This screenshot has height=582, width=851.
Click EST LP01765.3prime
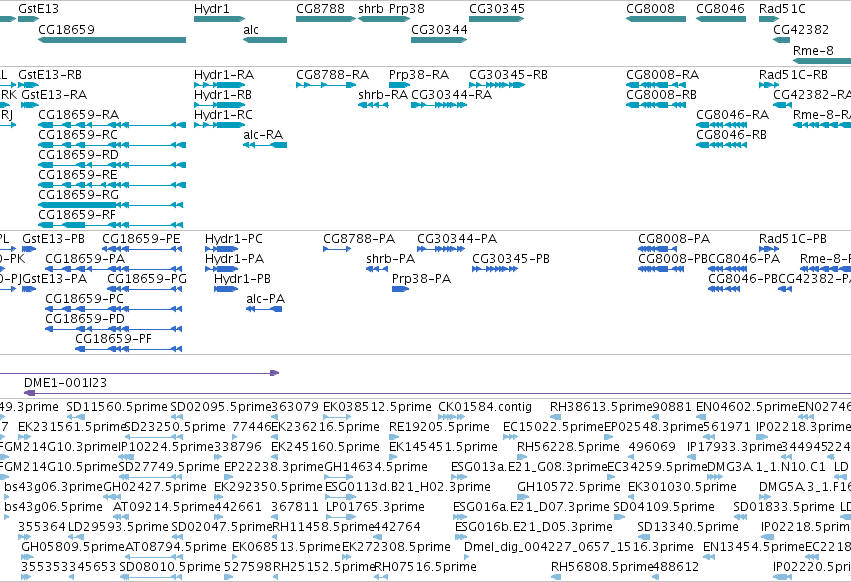point(375,507)
